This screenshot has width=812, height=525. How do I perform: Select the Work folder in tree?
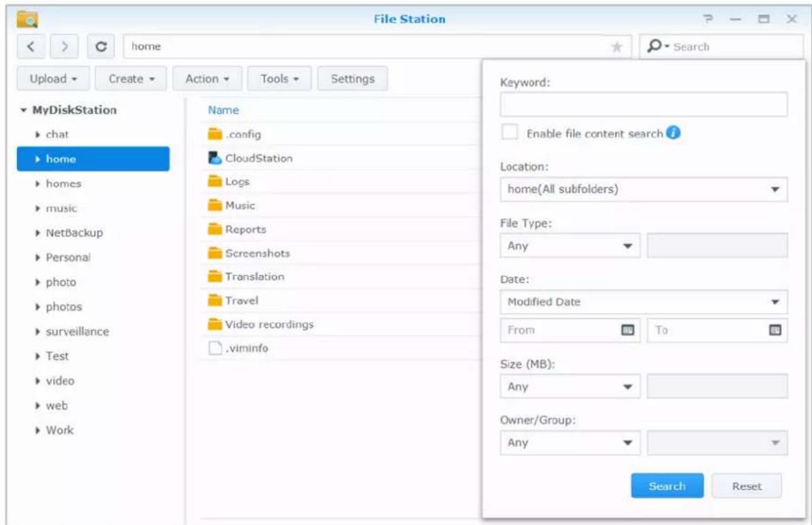point(59,430)
